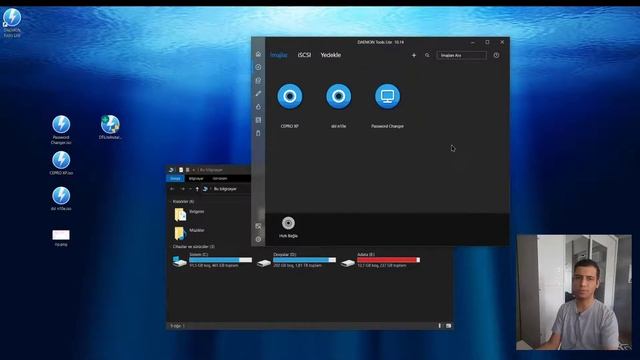Click the Sistem (C:) usage bar

click(220, 260)
